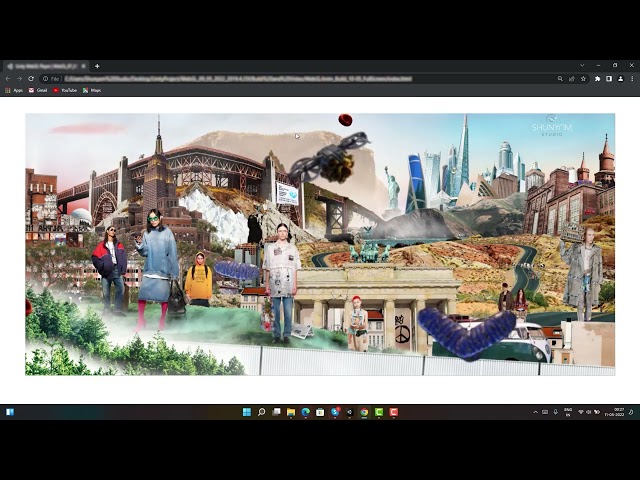Open the zoom magnifier icon in the address bar
This screenshot has height=480, width=640.
[560, 79]
